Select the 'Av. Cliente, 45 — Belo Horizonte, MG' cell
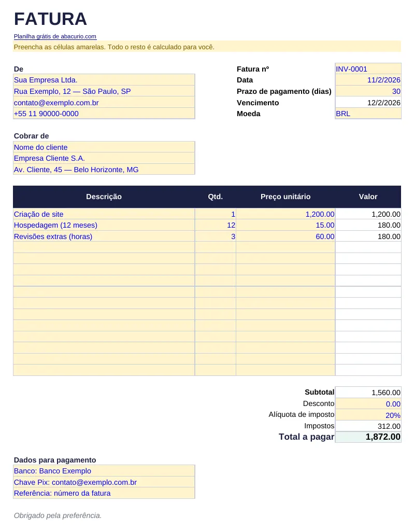This screenshot has height=532, width=414. pos(104,169)
